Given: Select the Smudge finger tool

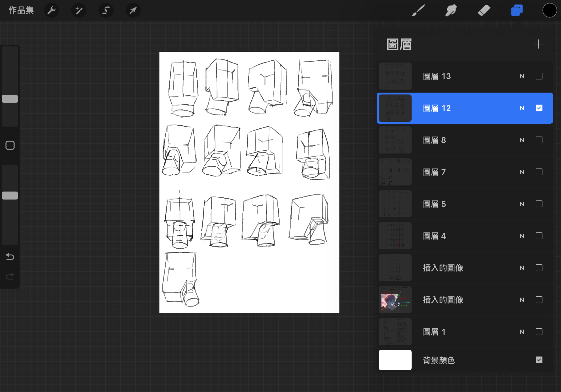Looking at the screenshot, I should (451, 10).
